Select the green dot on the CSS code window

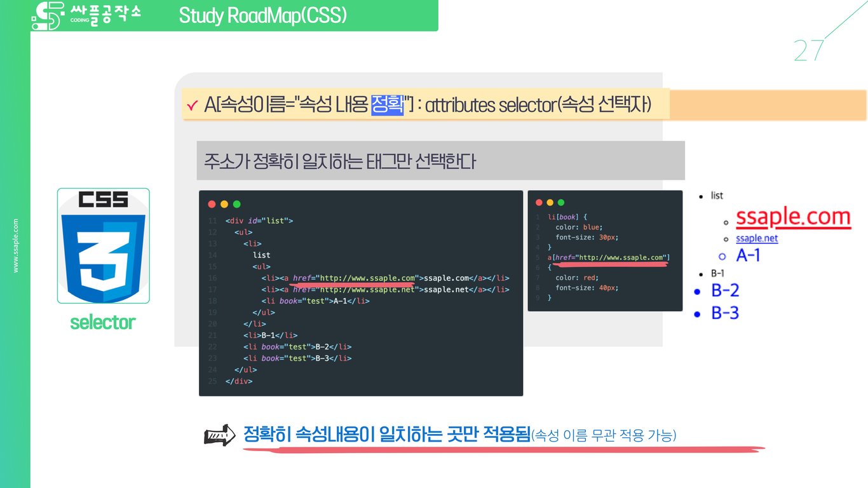click(560, 202)
